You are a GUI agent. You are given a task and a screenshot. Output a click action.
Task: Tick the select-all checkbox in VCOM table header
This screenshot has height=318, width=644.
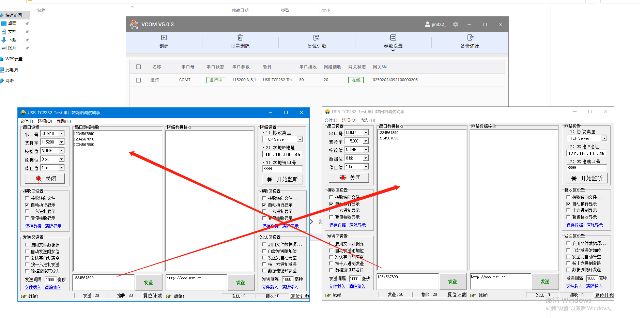138,67
